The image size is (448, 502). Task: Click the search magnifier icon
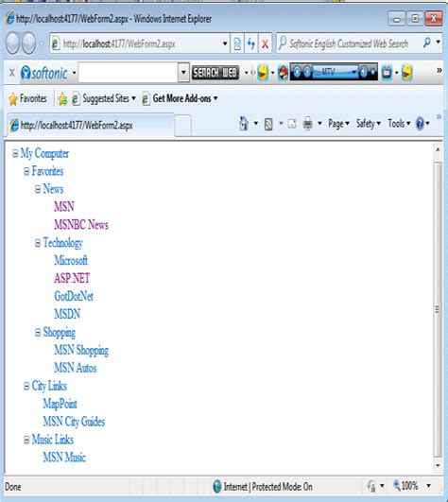coord(427,43)
